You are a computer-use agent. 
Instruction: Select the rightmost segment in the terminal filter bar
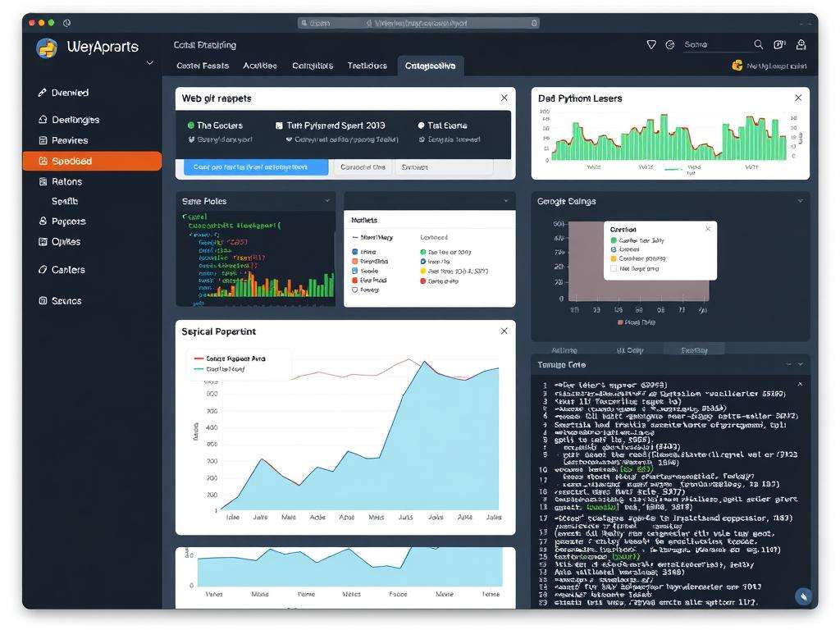(x=696, y=349)
